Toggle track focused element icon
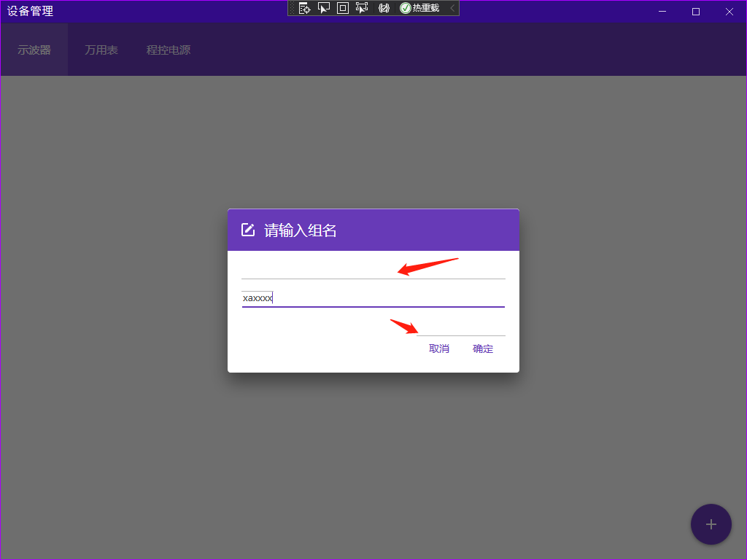747x560 pixels. point(362,8)
